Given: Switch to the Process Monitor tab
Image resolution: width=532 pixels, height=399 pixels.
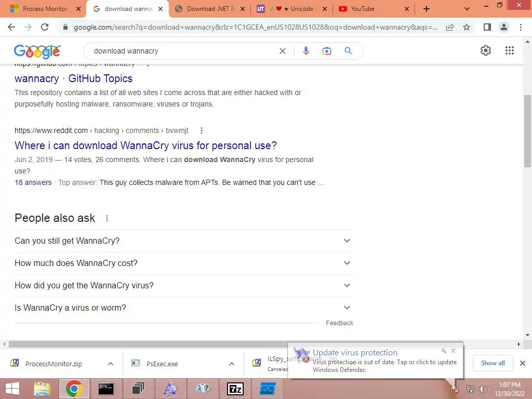Looking at the screenshot, I should 45,9.
